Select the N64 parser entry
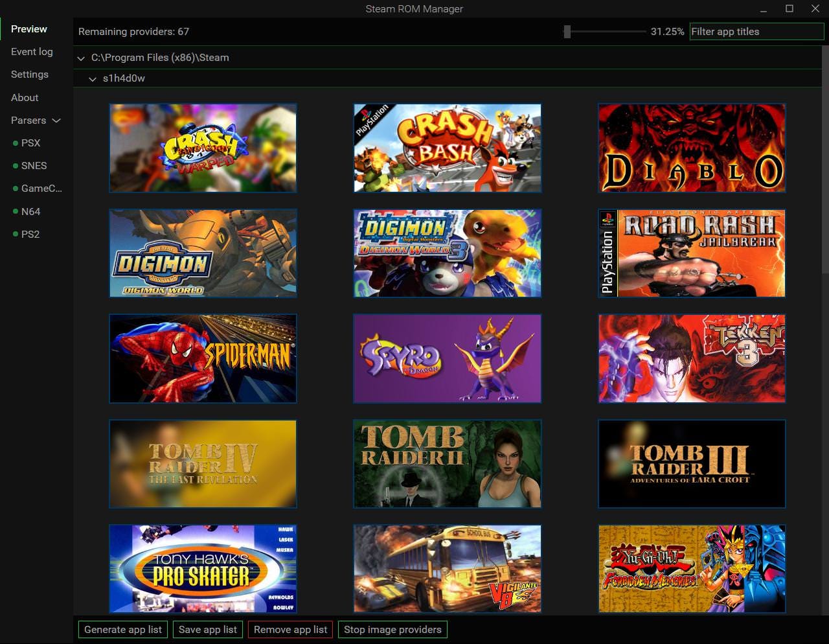The height and width of the screenshot is (644, 829). (x=30, y=211)
